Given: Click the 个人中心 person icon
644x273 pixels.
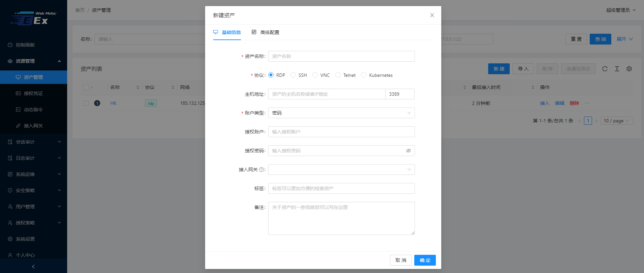Looking at the screenshot, I should tap(10, 255).
